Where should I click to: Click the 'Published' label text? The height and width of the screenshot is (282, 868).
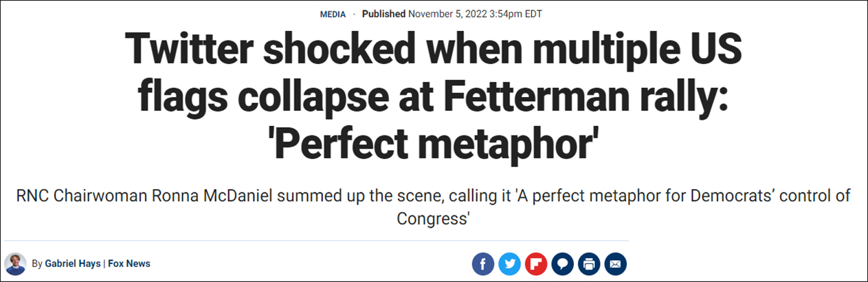click(383, 14)
